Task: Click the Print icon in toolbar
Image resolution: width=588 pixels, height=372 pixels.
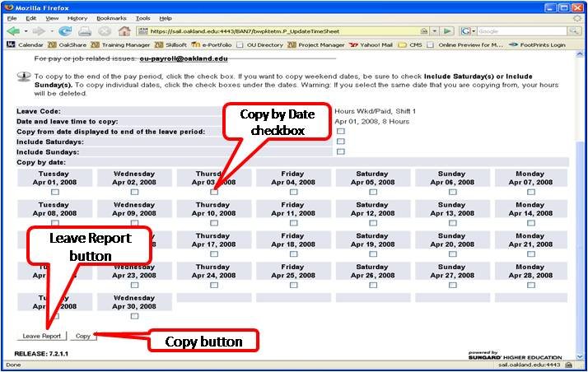Action: [x=84, y=31]
